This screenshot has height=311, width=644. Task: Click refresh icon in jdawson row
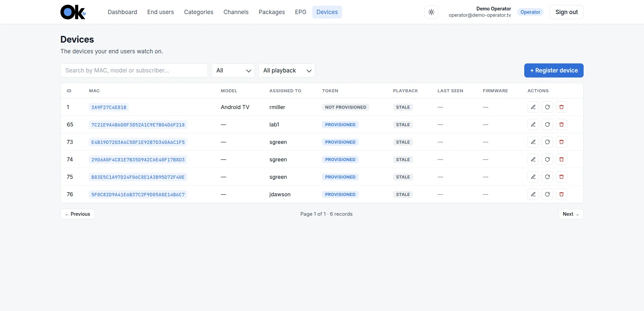click(547, 194)
